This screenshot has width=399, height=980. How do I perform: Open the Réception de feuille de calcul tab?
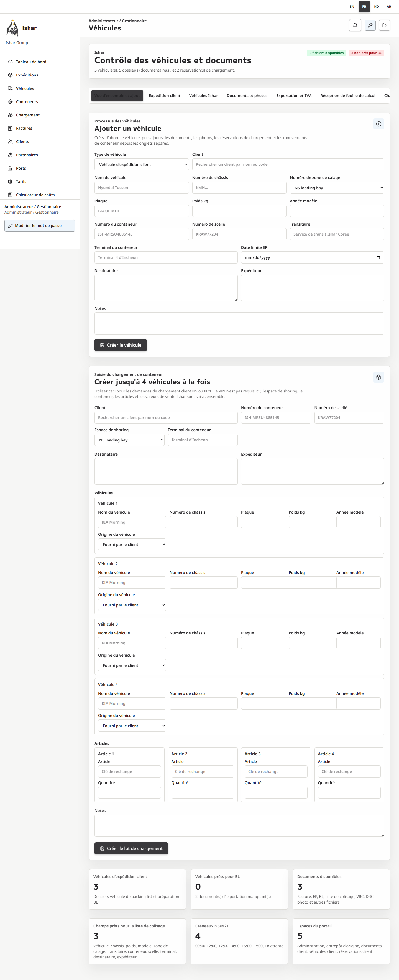(x=348, y=96)
